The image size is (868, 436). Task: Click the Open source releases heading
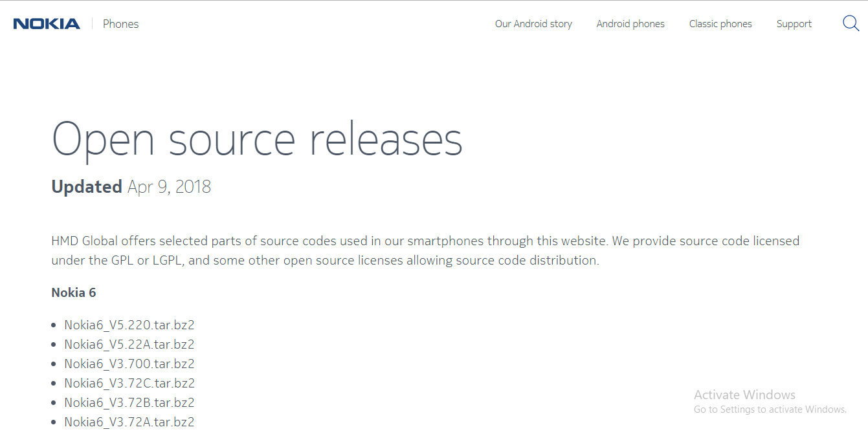tap(257, 139)
